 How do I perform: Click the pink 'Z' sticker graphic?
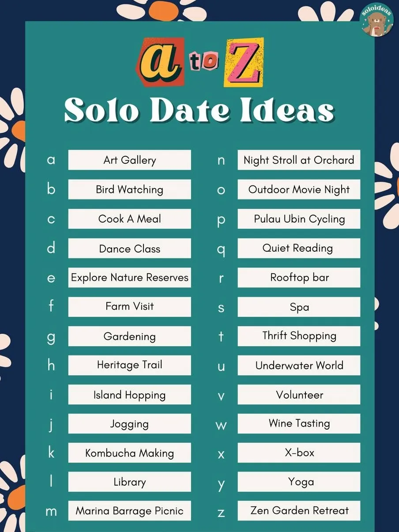pos(244,62)
